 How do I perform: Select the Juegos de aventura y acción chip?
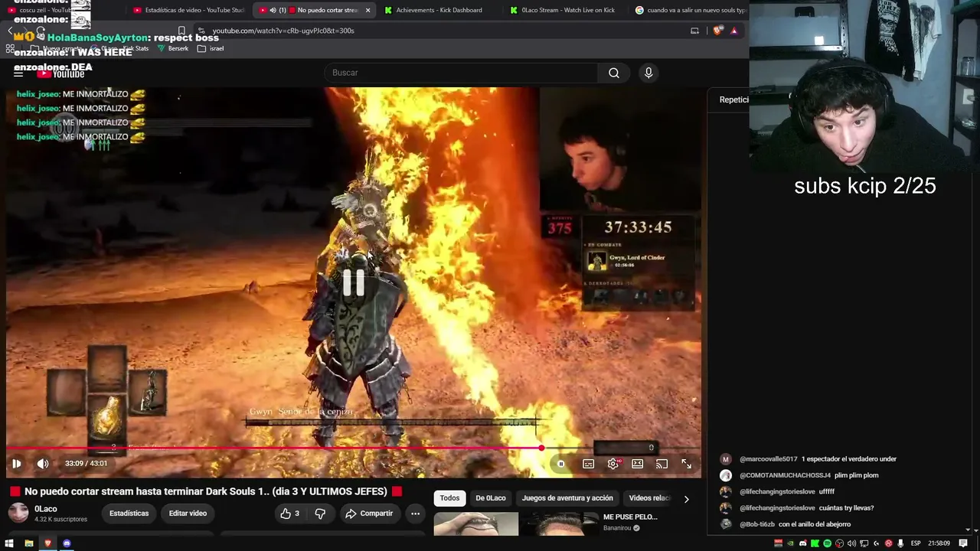567,498
